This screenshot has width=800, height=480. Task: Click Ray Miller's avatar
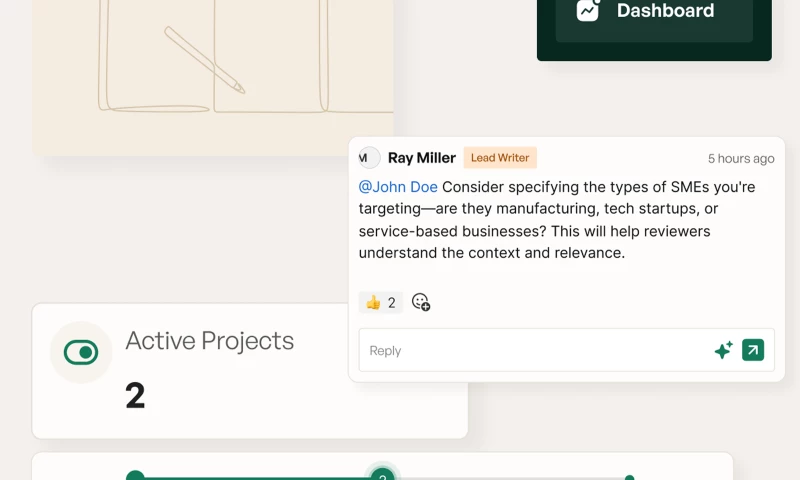click(x=369, y=158)
